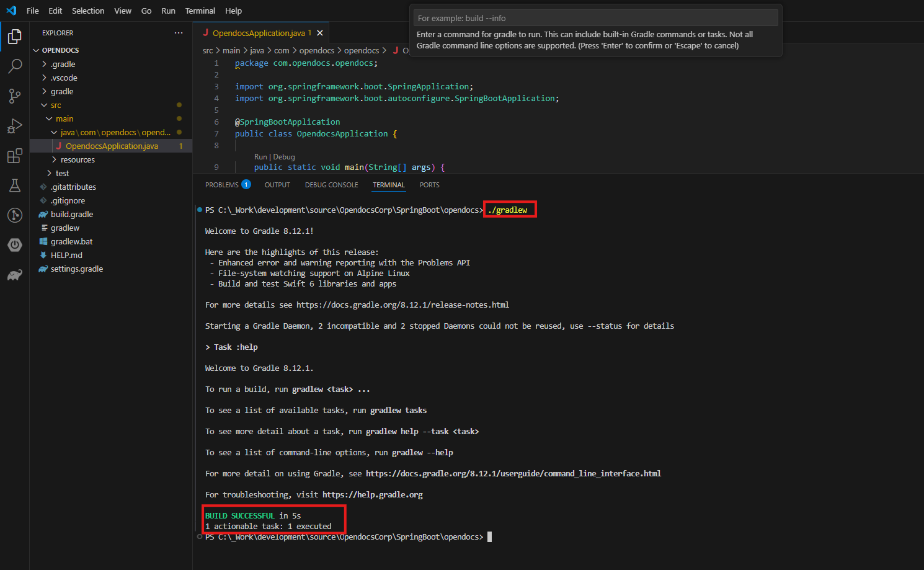Switch to the OUTPUT panel tab
Image resolution: width=924 pixels, height=570 pixels.
coord(277,185)
